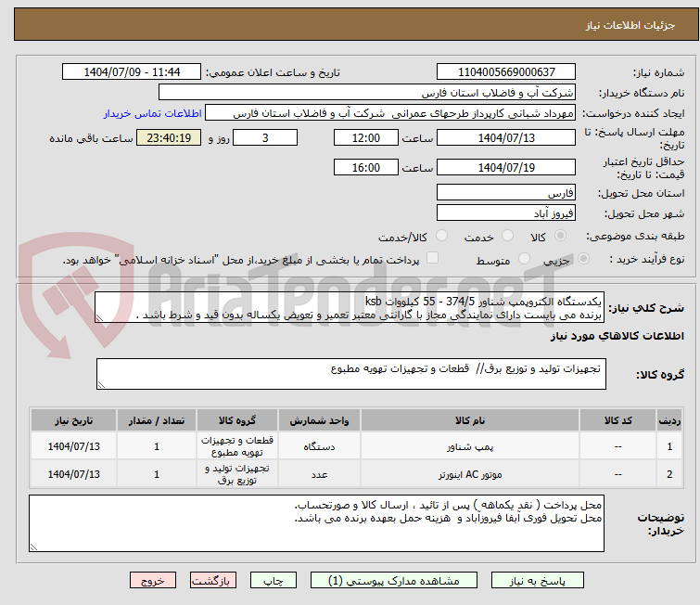The width and height of the screenshot is (700, 605).
Task: Click the شماره نیاز number field
Action: (506, 72)
